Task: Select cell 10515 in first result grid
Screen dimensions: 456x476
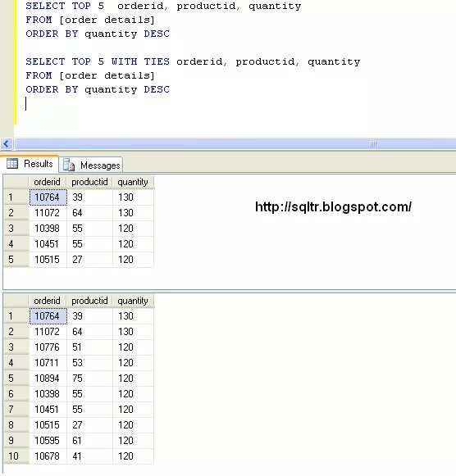Action: pyautogui.click(x=48, y=260)
